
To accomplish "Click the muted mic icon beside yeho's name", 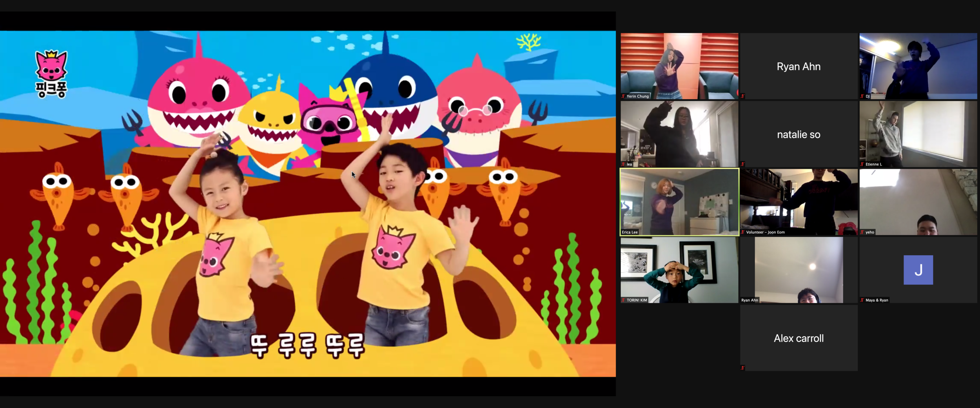I will tap(862, 232).
